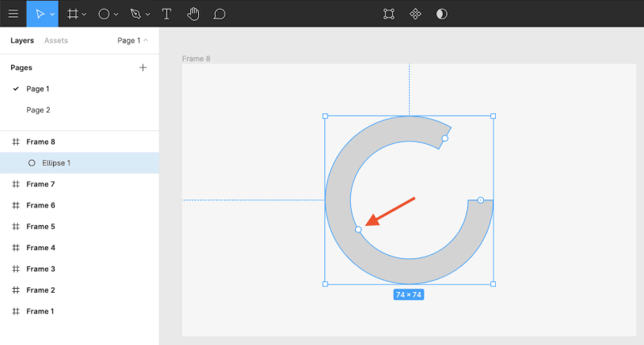Screen dimensions: 644x345
Task: Select the Frame 1 layer
Action: click(79, 311)
